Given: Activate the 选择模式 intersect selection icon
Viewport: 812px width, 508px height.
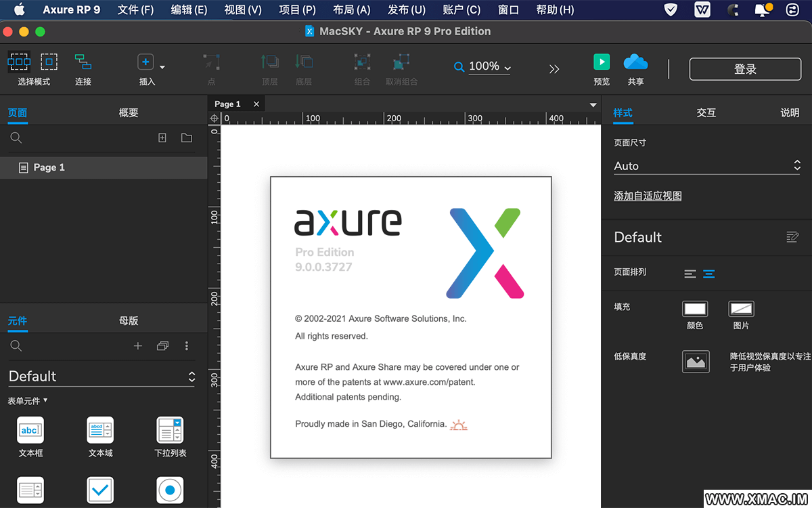Looking at the screenshot, I should click(19, 62).
